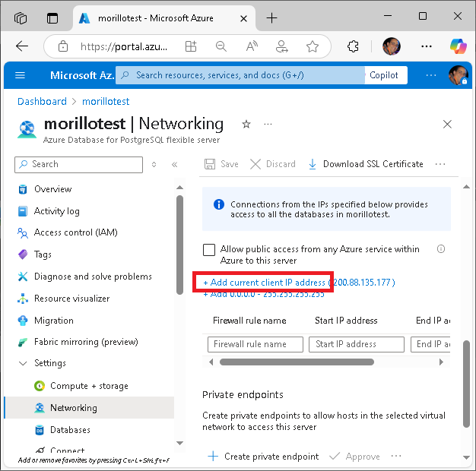Click left arrow of firewall table scrollbar
Image resolution: width=476 pixels, height=471 pixels.
pyautogui.click(x=211, y=362)
